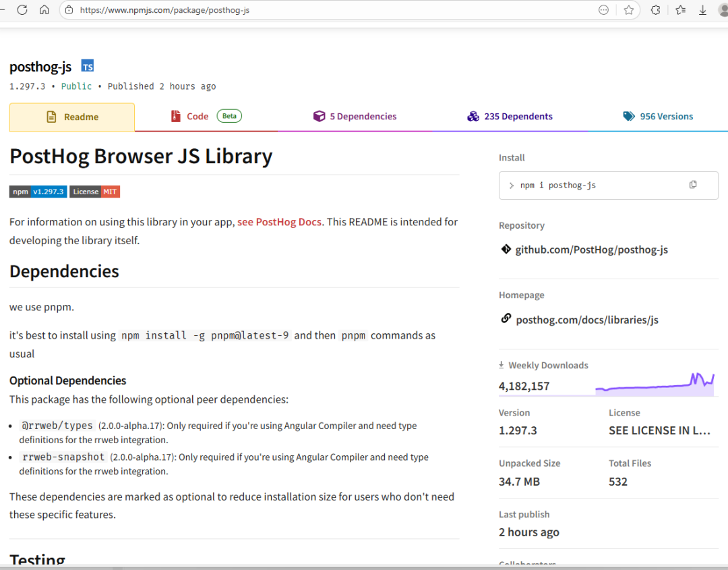This screenshot has height=570, width=728.
Task: Click the Code tab file icon
Action: pos(175,116)
